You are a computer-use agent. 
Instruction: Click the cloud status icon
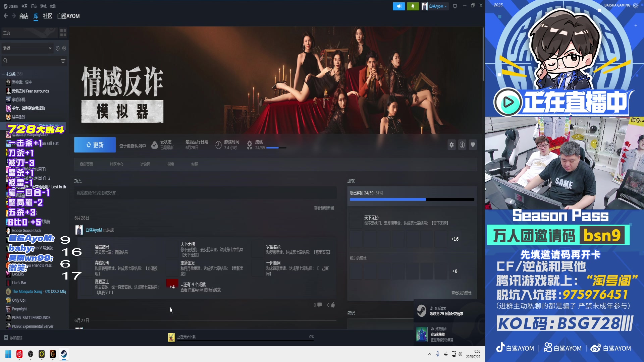[x=154, y=145]
